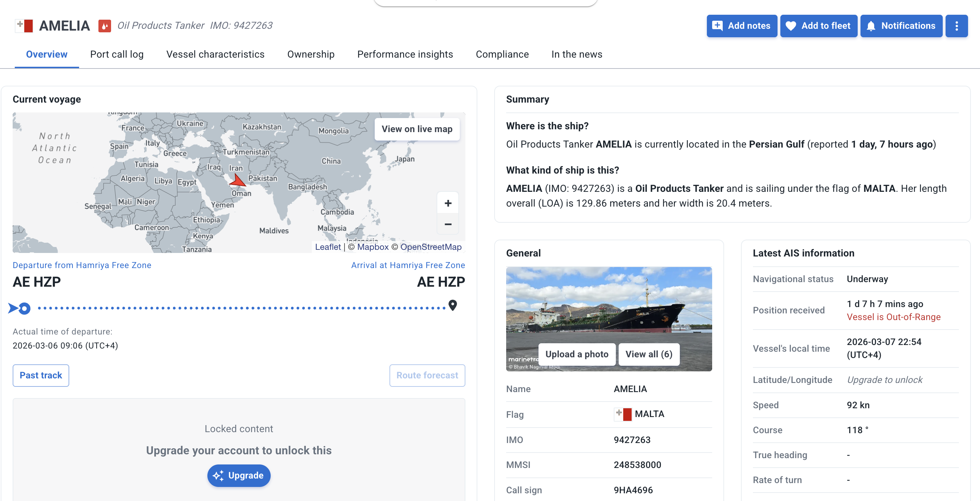Open the Departure from Hamriya Free Zone link
Screen dimensions: 980x501
82,265
